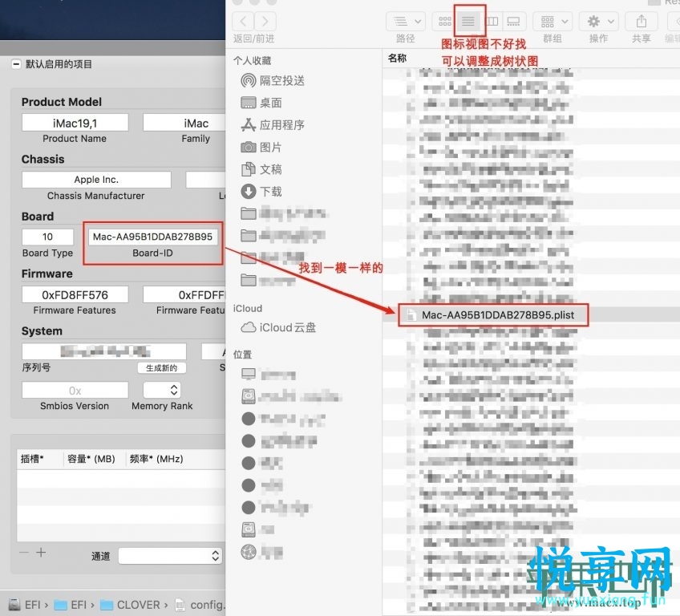Select Mac-AA95B1DDAB278B95.plist file
680x616 pixels.
point(493,315)
